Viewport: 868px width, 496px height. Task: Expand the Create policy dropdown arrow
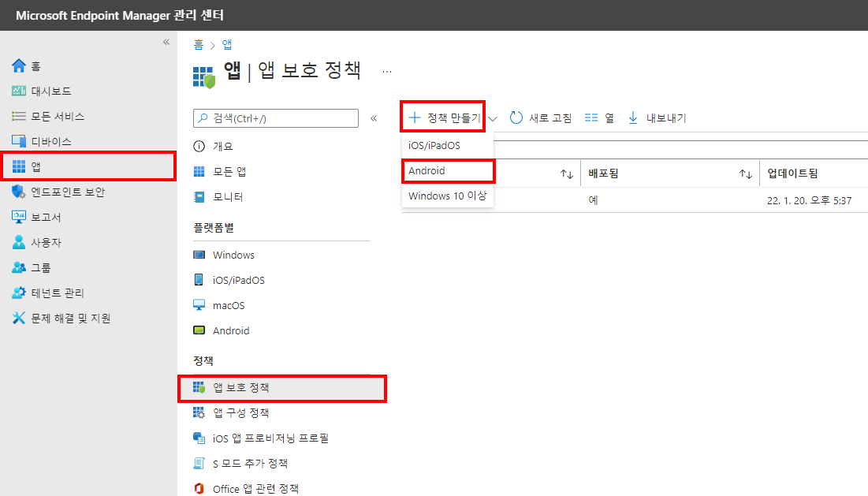[493, 118]
